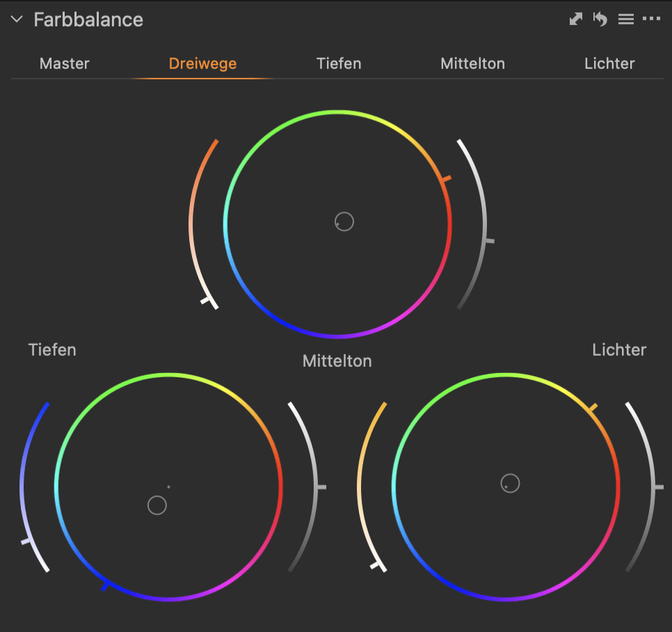Click the orange hue marker on the Lichter wheel
The height and width of the screenshot is (632, 672).
tap(593, 405)
